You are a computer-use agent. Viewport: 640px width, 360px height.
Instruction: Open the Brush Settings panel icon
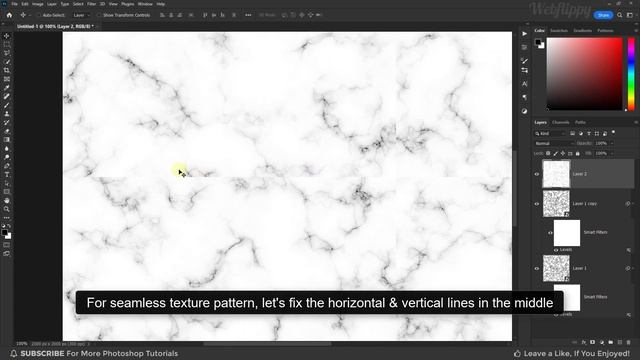click(524, 61)
